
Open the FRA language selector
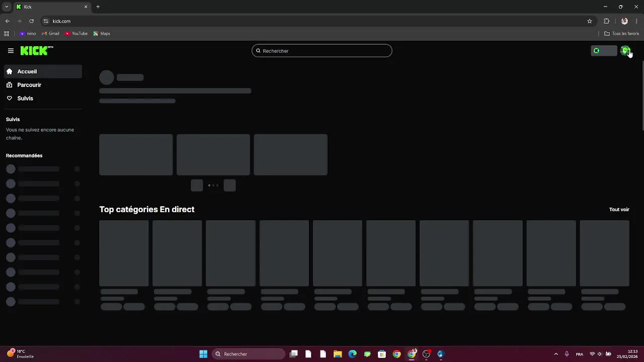click(x=580, y=354)
